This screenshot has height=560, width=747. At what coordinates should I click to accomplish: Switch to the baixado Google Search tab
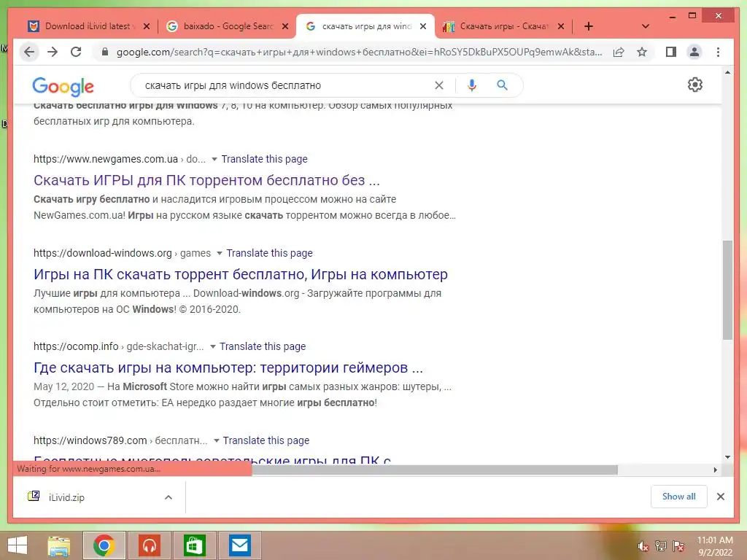pos(228,26)
